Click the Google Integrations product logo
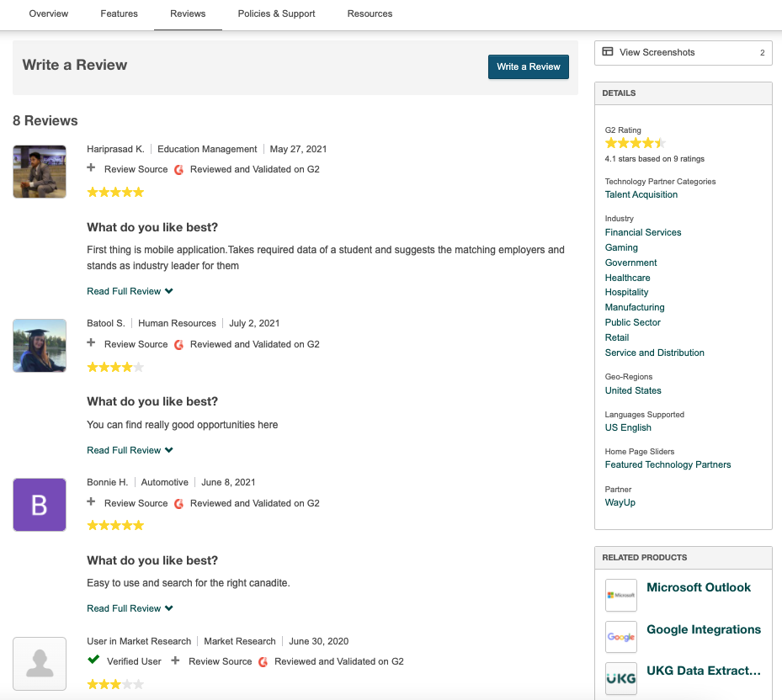The height and width of the screenshot is (700, 782). tap(621, 637)
